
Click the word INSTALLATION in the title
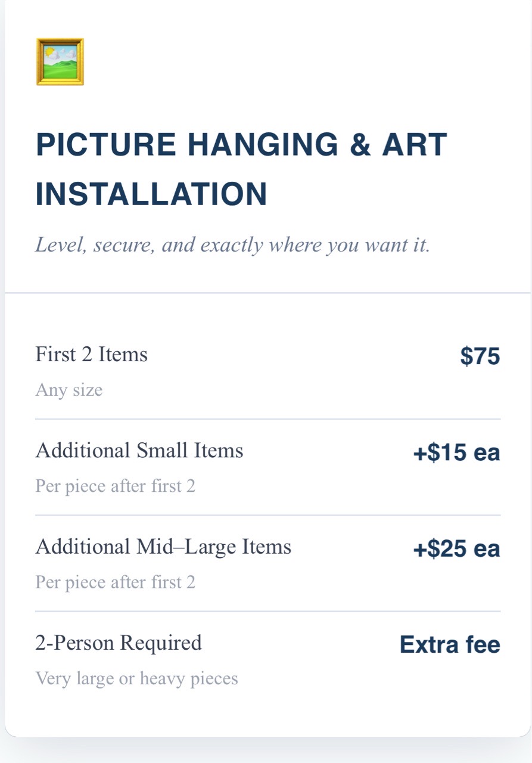point(151,195)
